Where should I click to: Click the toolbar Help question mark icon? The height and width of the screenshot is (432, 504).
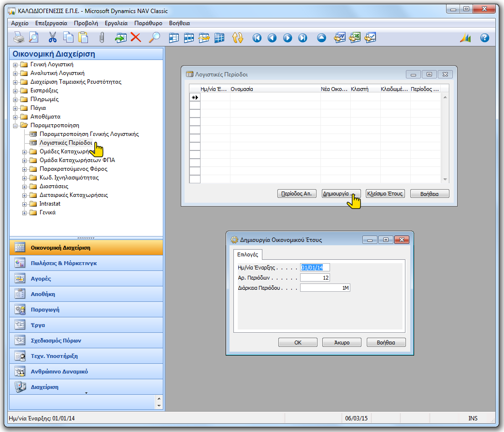(484, 38)
